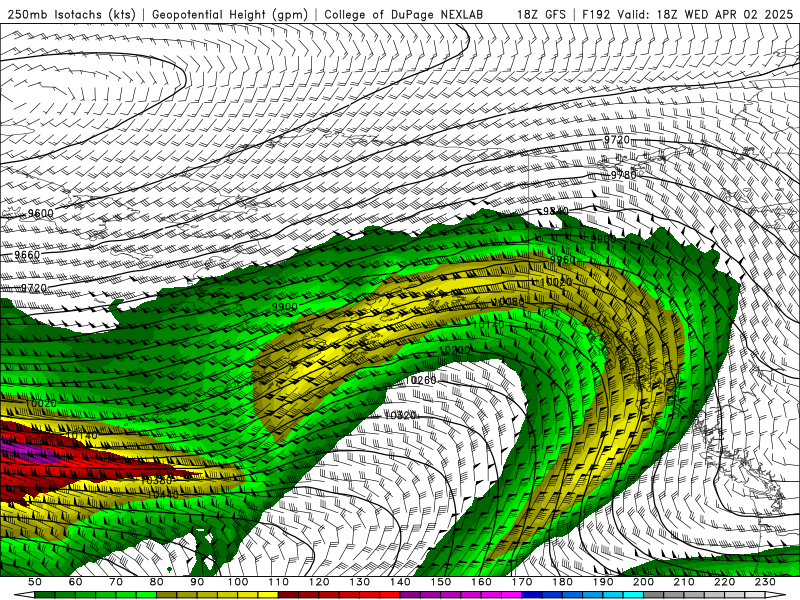This screenshot has width=800, height=600.
Task: Click the 50 knot legend value
Action: [35, 582]
